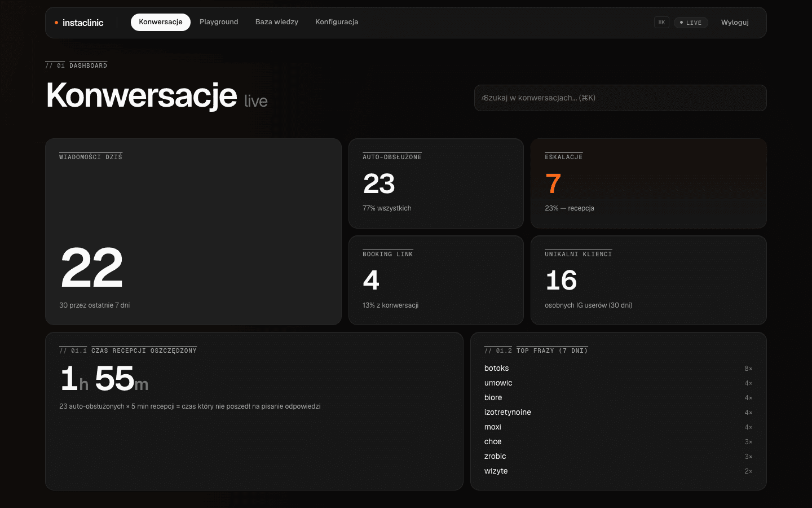The width and height of the screenshot is (812, 508).
Task: Select the 'chce' phrase row
Action: click(x=618, y=441)
